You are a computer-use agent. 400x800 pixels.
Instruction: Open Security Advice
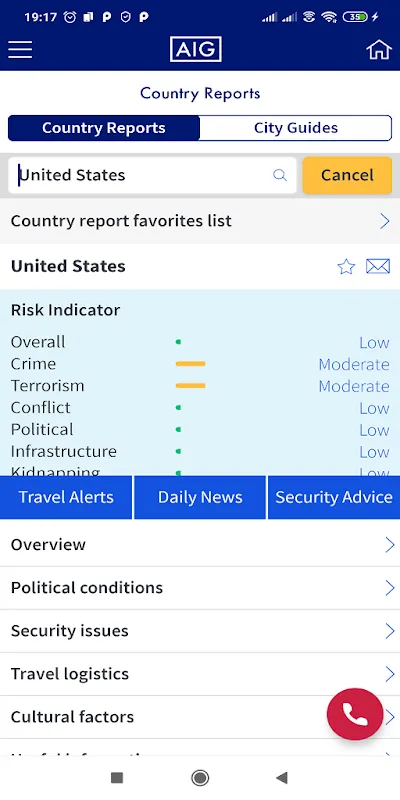tap(334, 497)
